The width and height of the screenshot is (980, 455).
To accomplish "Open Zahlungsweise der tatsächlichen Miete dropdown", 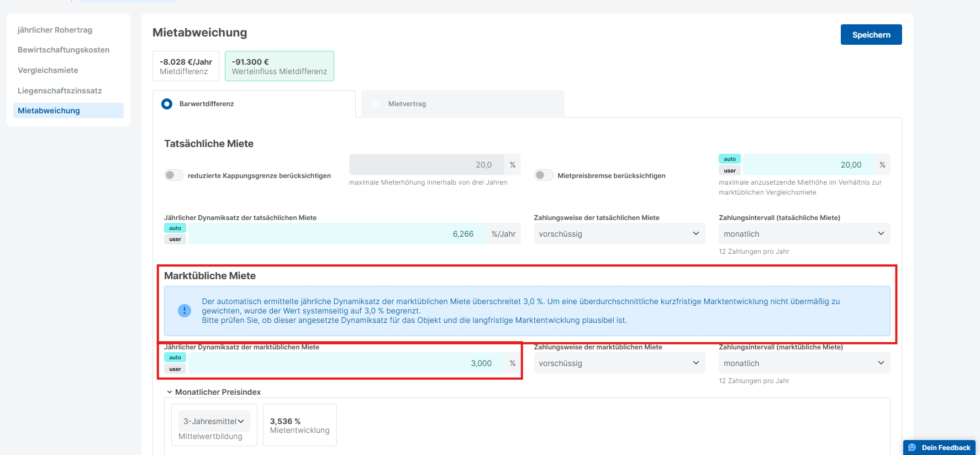I will [x=619, y=234].
